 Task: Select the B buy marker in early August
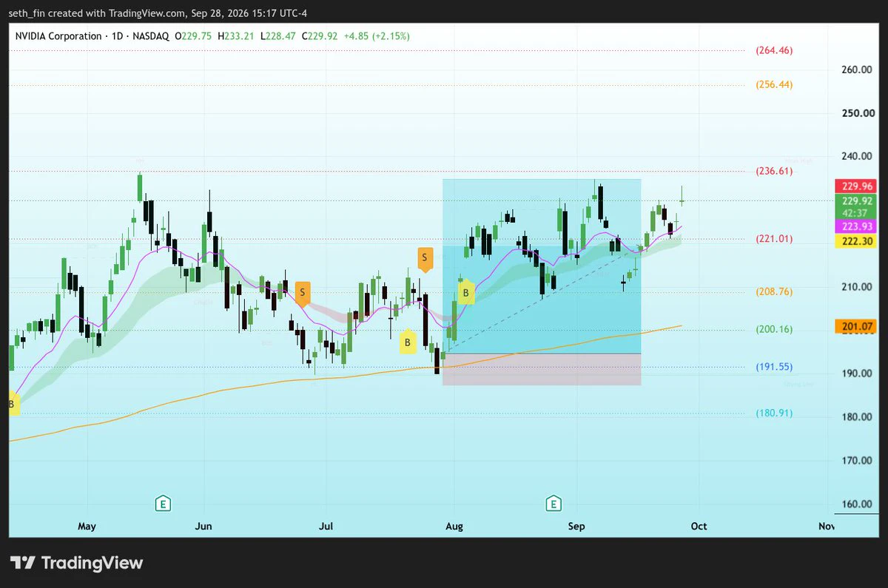tap(466, 291)
